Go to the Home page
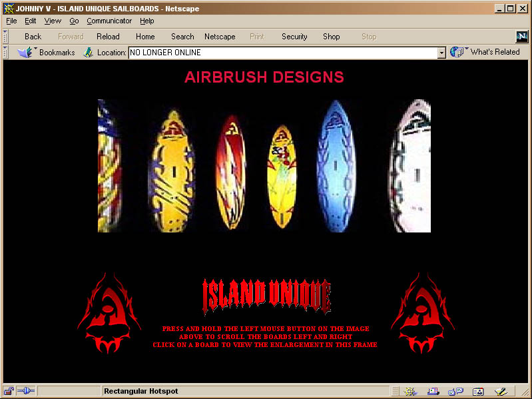Screen dimensions: 532x399 click(145, 37)
